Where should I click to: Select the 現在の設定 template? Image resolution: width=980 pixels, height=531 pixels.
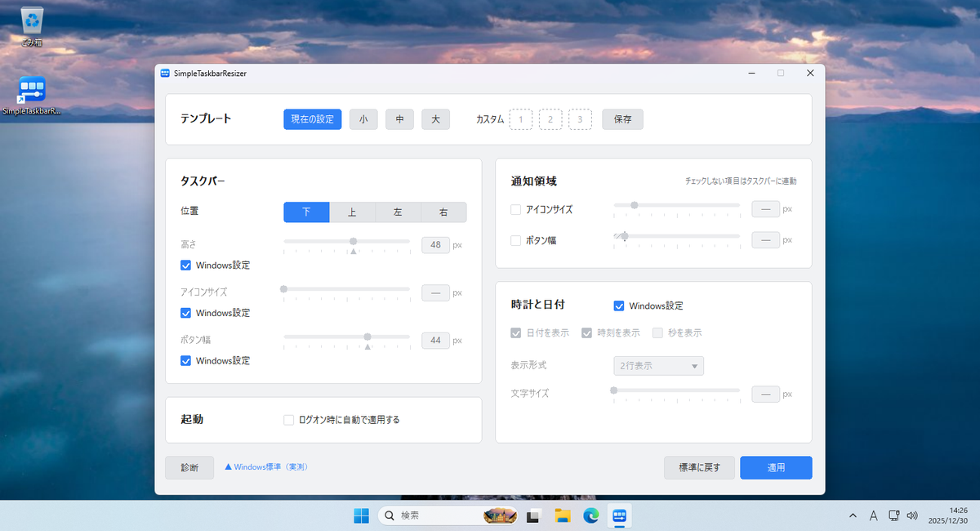pos(313,119)
